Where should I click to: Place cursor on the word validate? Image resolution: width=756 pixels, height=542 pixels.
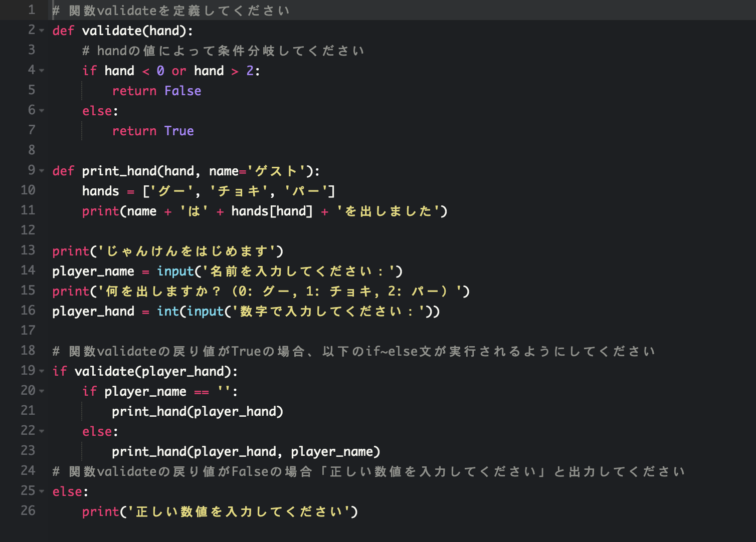[113, 31]
